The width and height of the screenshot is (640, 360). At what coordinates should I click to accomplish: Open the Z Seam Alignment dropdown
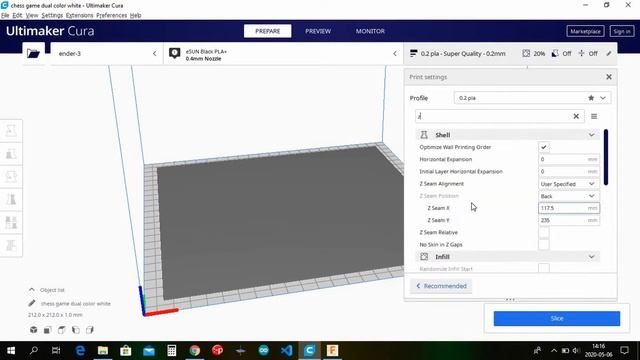tap(569, 184)
